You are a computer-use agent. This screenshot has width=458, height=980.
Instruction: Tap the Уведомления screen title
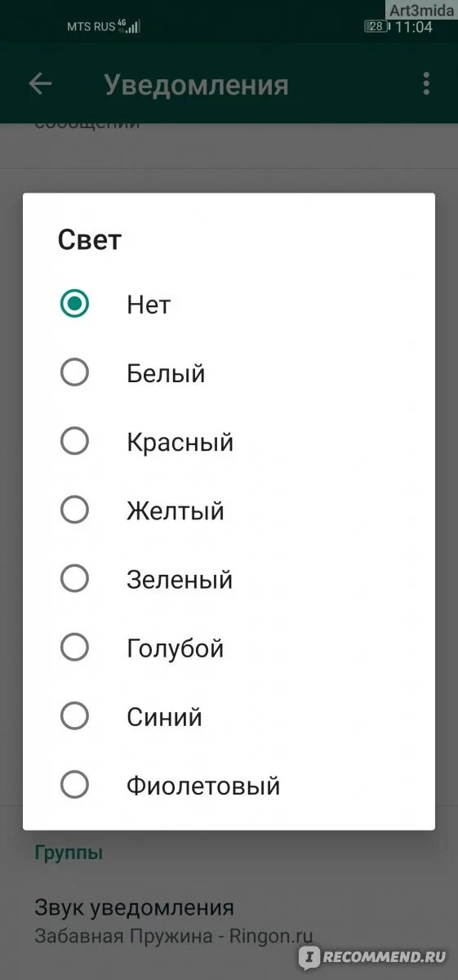pyautogui.click(x=196, y=84)
